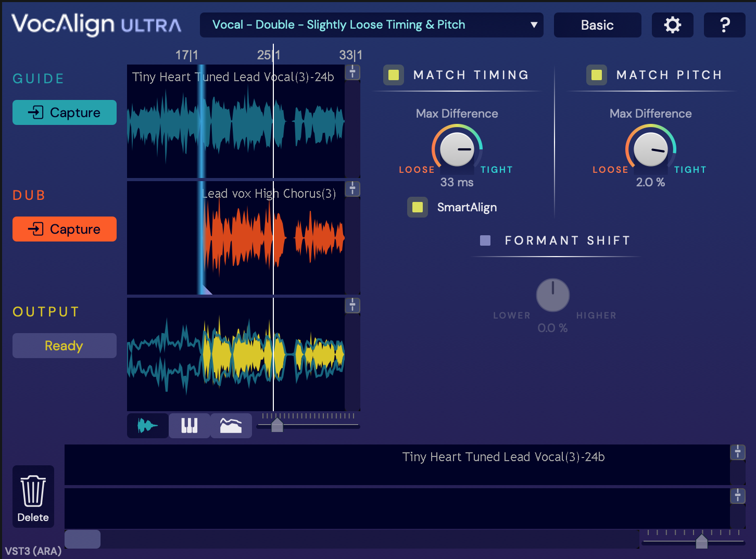756x559 pixels.
Task: Select the energy envelope view icon
Action: pos(231,426)
